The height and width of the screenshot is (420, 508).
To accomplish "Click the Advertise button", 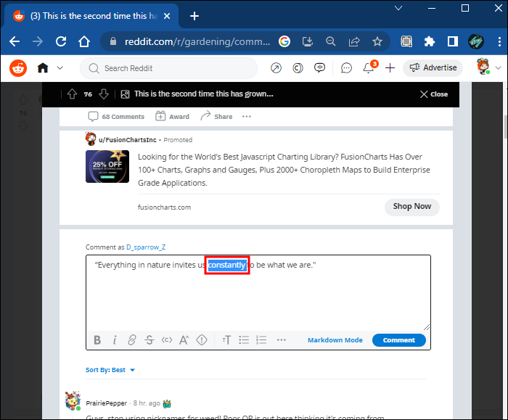I will pyautogui.click(x=433, y=67).
